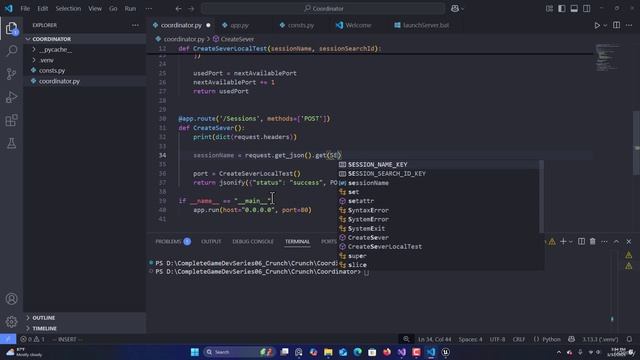Open the Extensions view

click(11, 120)
